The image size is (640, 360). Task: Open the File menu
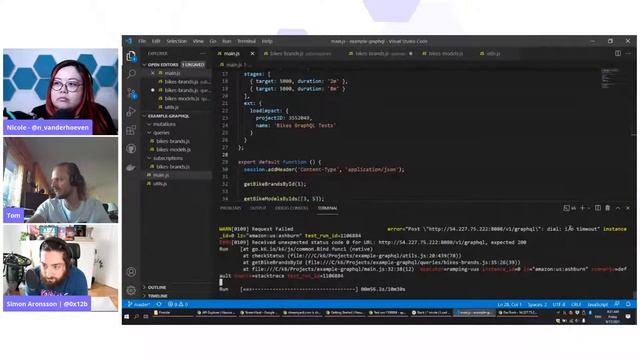point(142,41)
